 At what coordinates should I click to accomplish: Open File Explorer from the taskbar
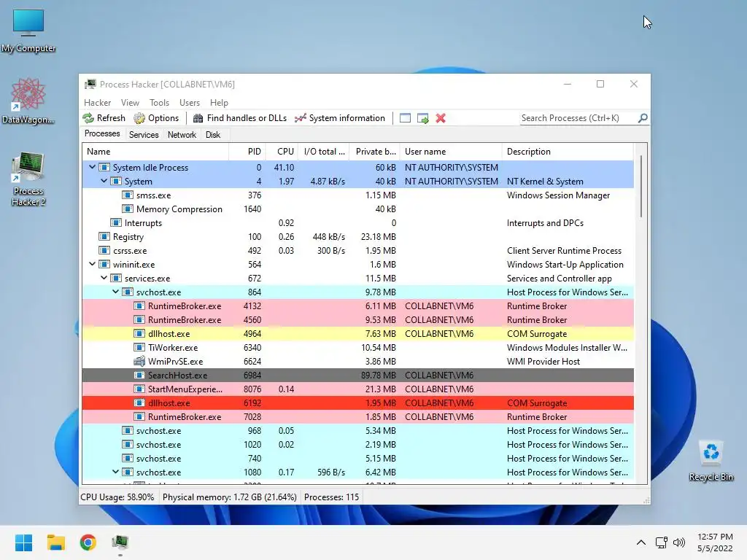click(55, 542)
